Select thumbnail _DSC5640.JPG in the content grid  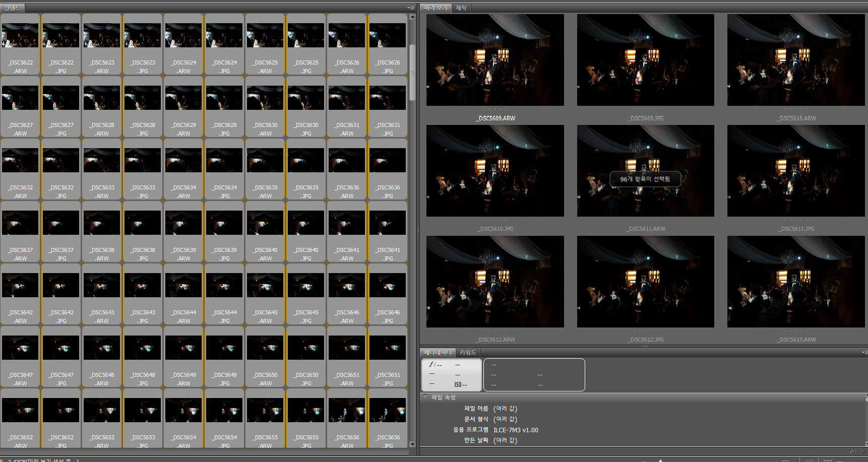tap(306, 232)
